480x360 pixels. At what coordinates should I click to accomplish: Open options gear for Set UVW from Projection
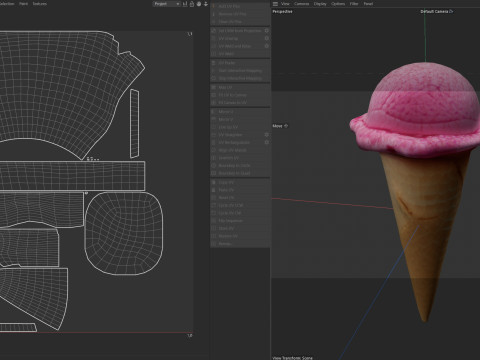(x=267, y=30)
